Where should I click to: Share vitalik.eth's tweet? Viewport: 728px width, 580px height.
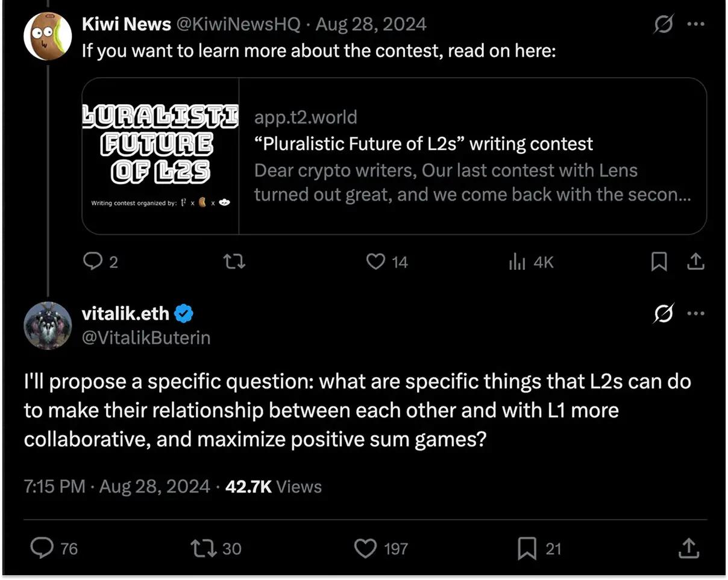(688, 547)
